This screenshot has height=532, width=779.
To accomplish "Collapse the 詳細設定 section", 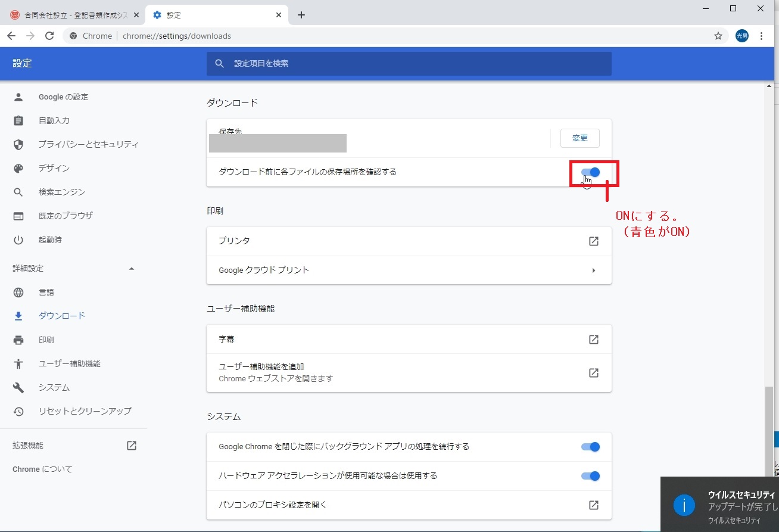I will coord(132,269).
